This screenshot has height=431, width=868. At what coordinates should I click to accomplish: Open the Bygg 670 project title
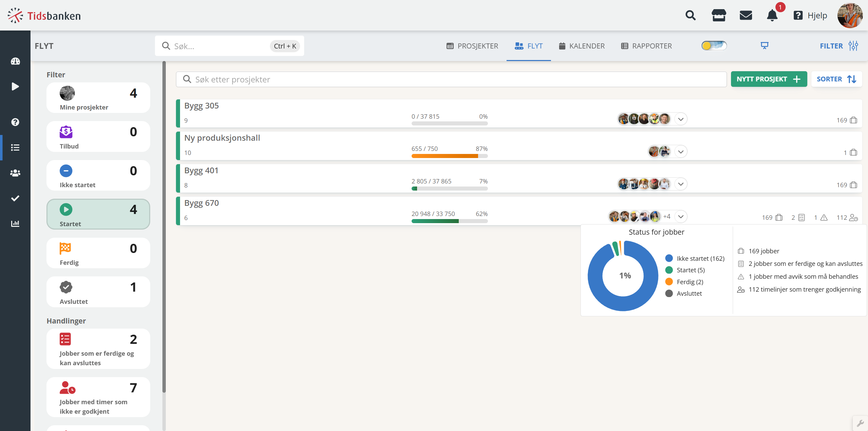pyautogui.click(x=201, y=203)
